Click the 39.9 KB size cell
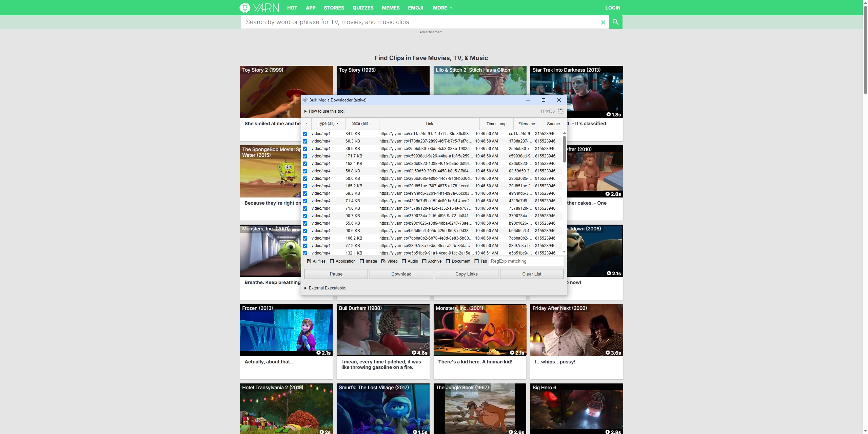The height and width of the screenshot is (434, 868). pyautogui.click(x=353, y=149)
